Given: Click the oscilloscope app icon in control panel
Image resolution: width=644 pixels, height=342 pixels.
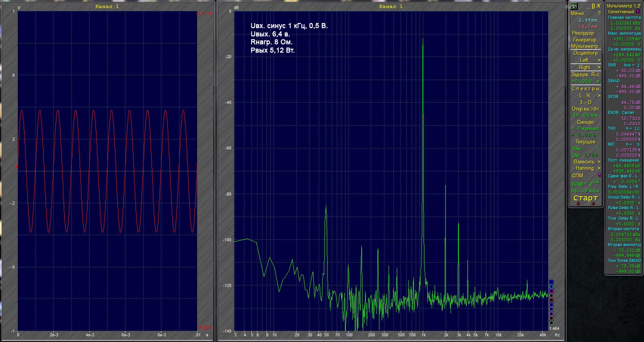Looking at the screenshot, I should (574, 6).
